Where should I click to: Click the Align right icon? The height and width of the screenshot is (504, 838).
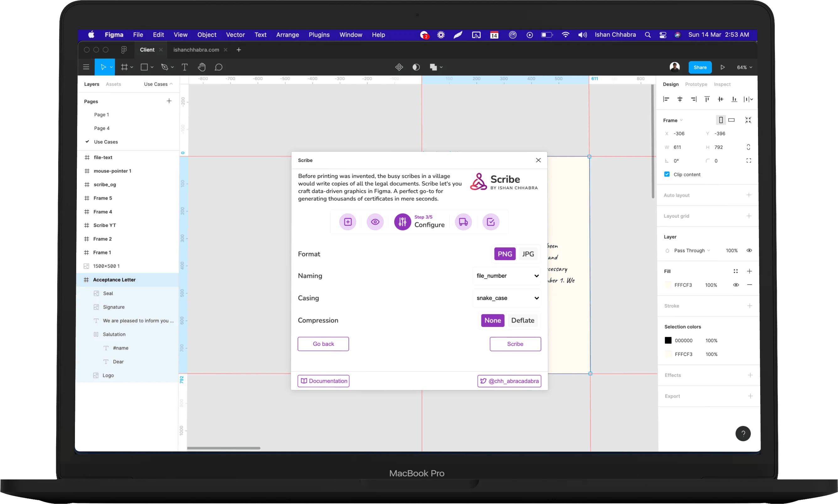pyautogui.click(x=693, y=99)
